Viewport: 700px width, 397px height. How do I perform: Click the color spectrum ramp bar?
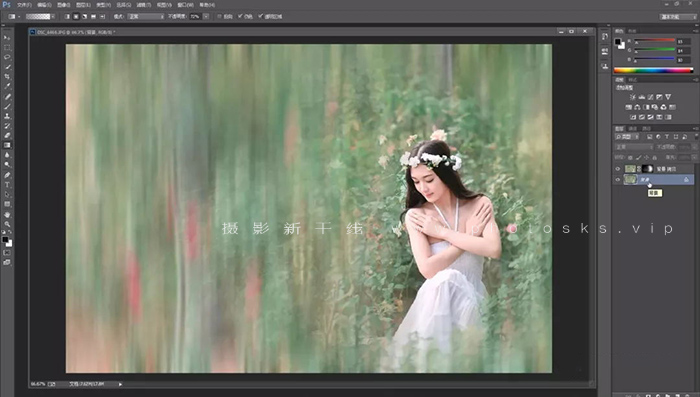coord(653,70)
